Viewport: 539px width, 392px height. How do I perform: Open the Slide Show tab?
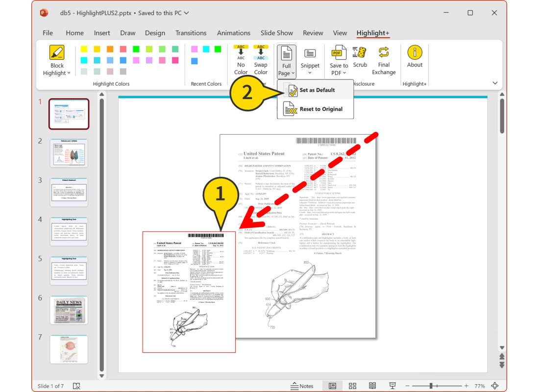click(x=277, y=33)
